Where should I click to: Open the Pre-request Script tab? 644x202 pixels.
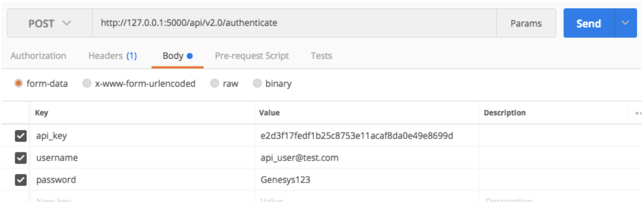(252, 56)
